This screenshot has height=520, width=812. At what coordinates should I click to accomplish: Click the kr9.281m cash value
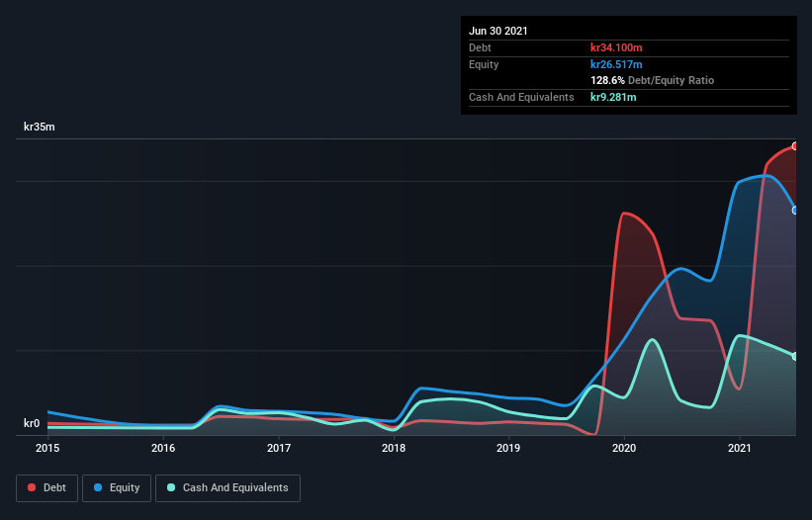click(x=613, y=97)
